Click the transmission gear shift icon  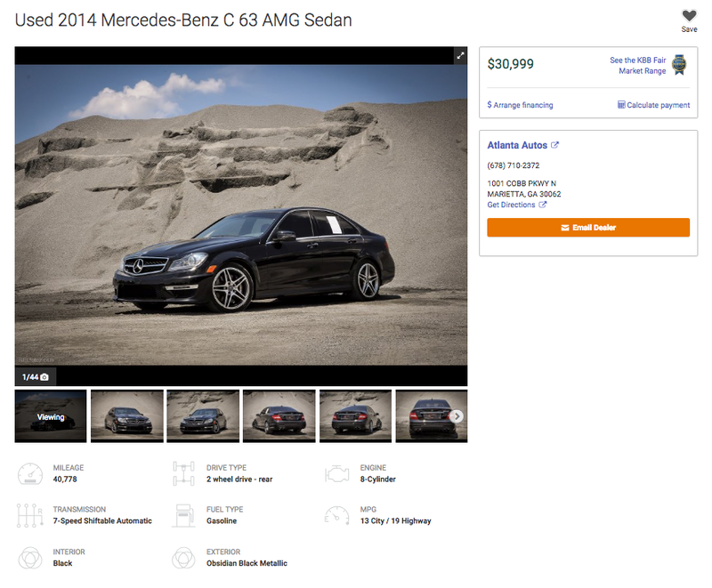pyautogui.click(x=29, y=515)
